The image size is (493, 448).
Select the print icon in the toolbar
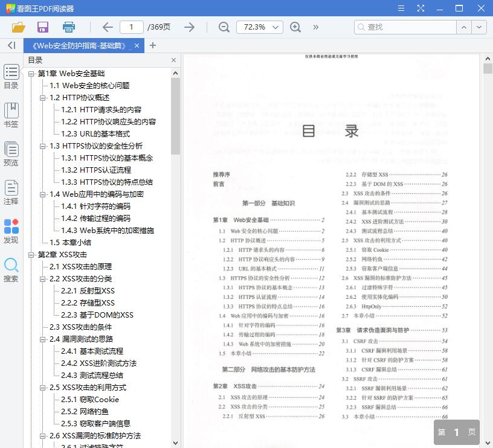coord(68,27)
